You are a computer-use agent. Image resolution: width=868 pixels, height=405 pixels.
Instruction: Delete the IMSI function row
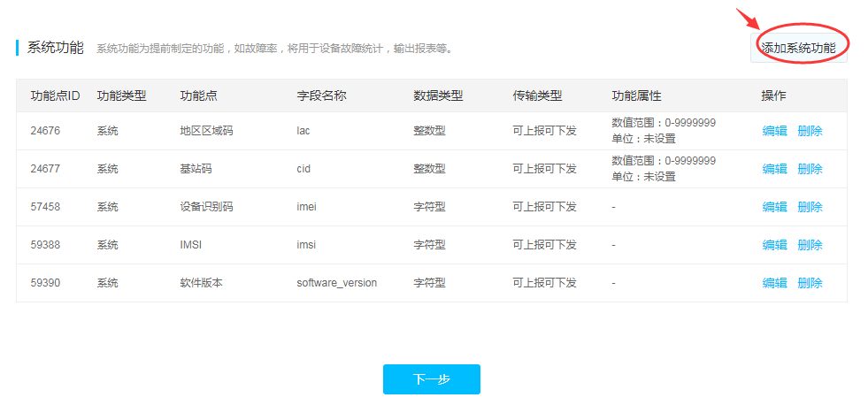[x=810, y=245]
